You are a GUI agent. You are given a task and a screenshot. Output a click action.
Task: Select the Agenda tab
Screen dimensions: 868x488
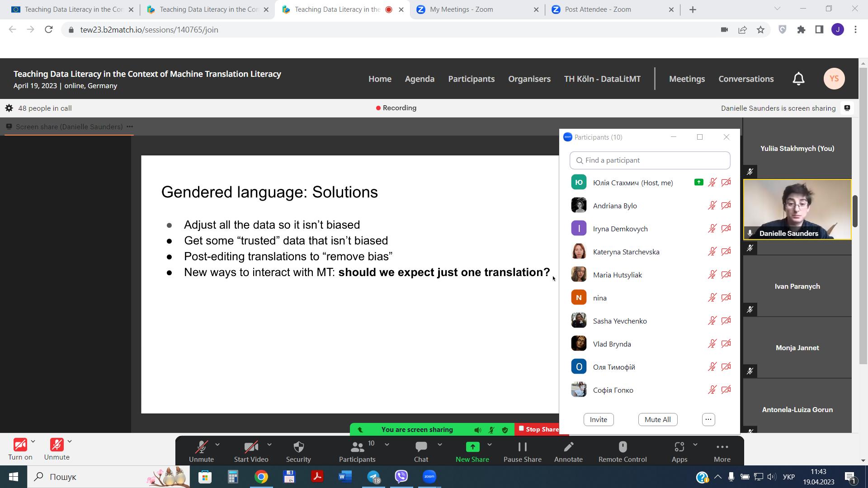pyautogui.click(x=419, y=78)
